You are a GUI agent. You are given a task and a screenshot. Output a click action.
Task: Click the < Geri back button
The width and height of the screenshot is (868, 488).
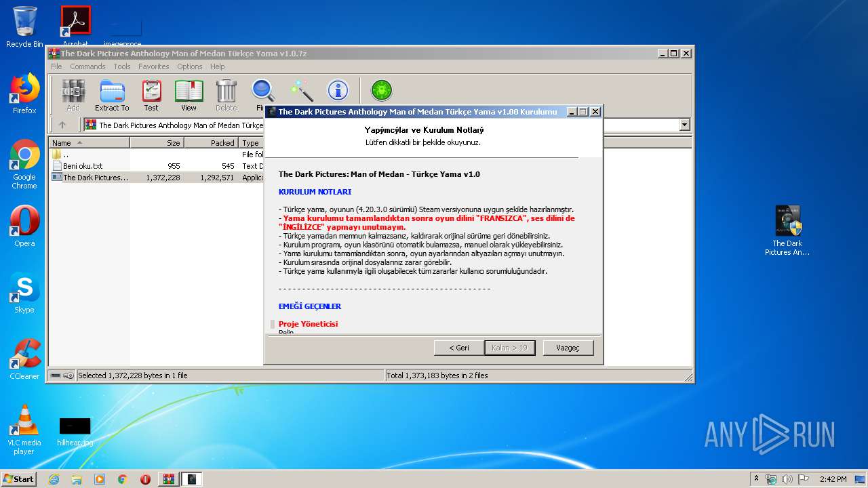(459, 348)
